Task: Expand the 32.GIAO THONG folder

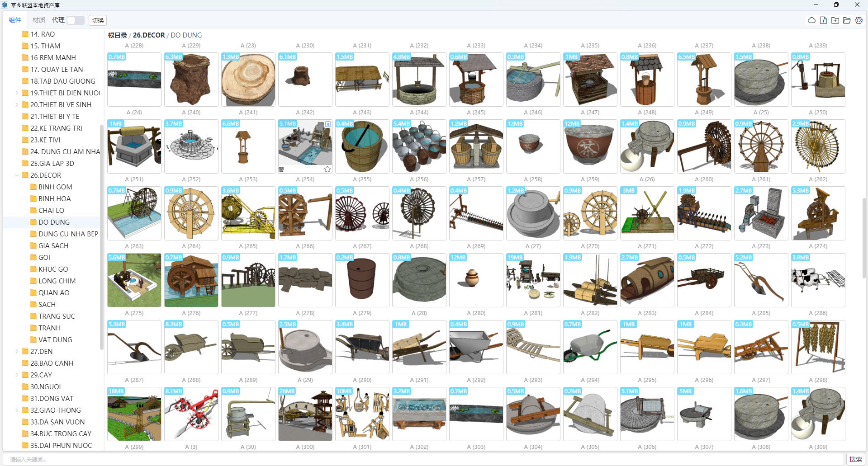Action: pos(17,410)
